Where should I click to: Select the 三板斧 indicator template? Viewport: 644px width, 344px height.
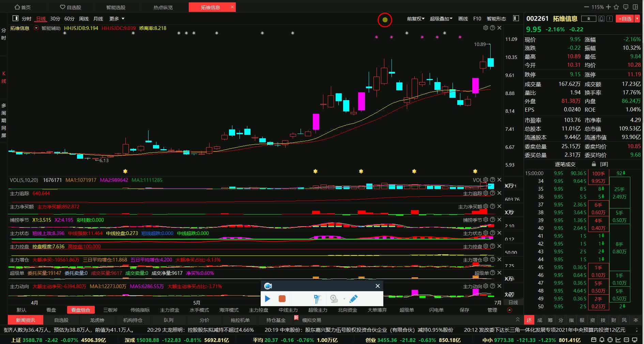point(110,310)
